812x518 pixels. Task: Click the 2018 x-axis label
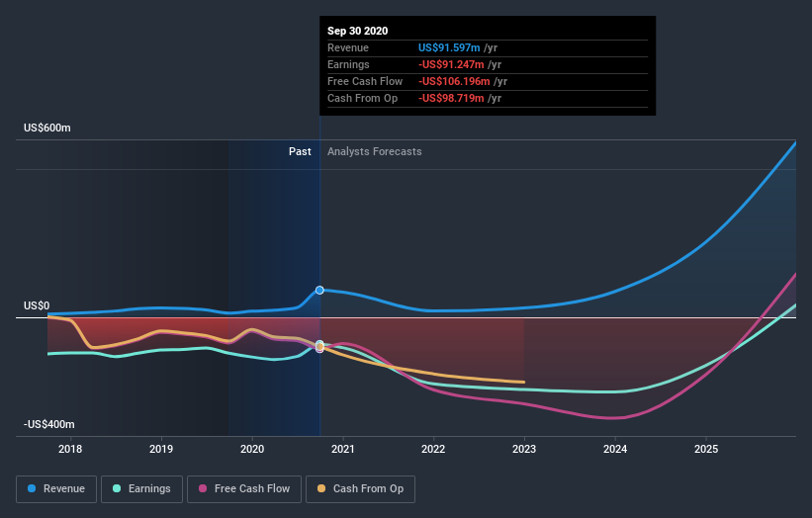(x=70, y=449)
